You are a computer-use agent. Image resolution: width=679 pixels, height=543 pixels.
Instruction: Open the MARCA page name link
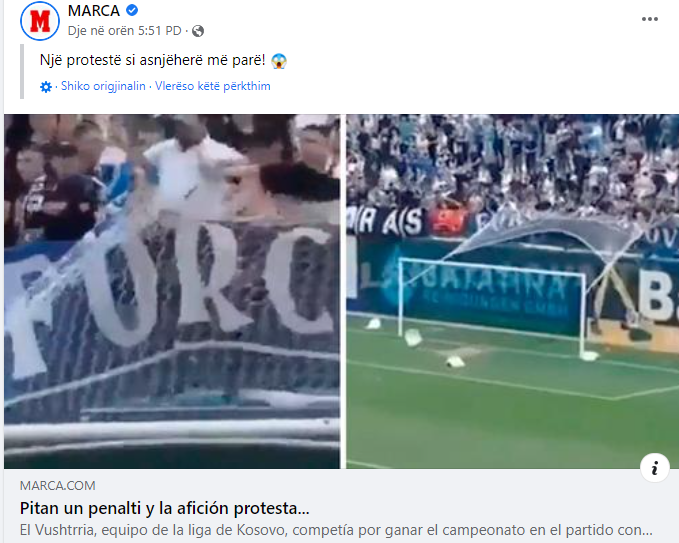pos(94,10)
